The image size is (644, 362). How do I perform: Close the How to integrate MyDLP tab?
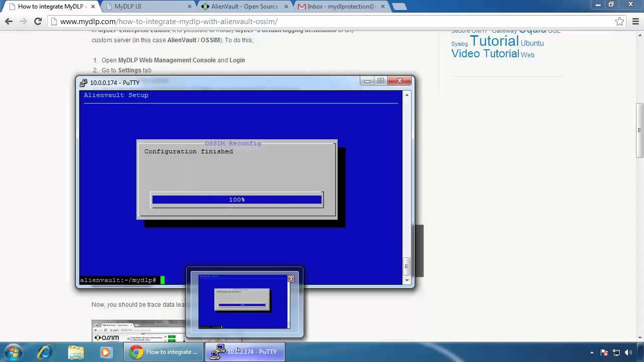pos(93,7)
